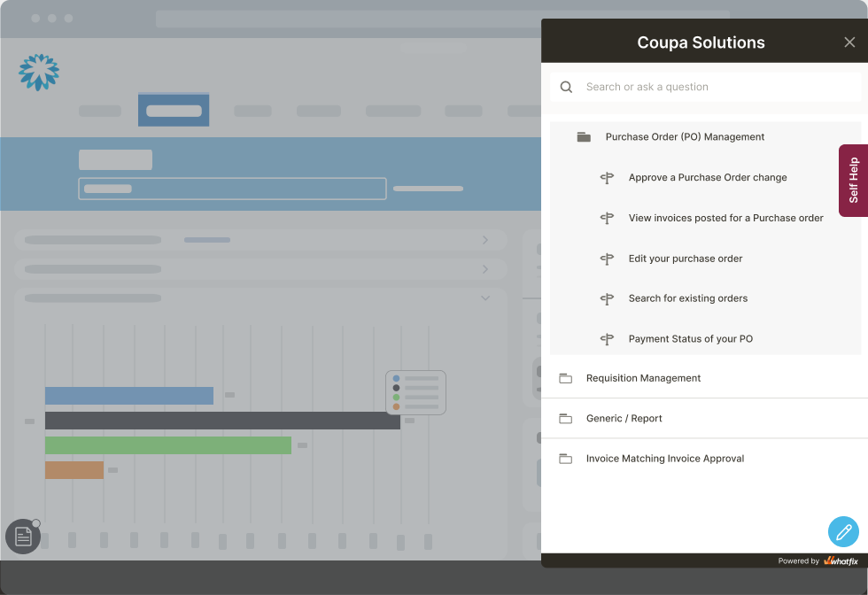Click the blue flower Coupa logo

tap(39, 72)
